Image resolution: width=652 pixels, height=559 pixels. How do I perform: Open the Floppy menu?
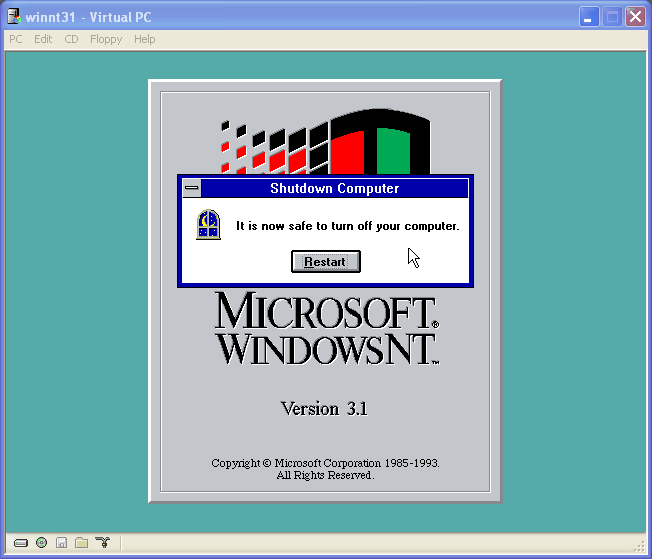(106, 39)
